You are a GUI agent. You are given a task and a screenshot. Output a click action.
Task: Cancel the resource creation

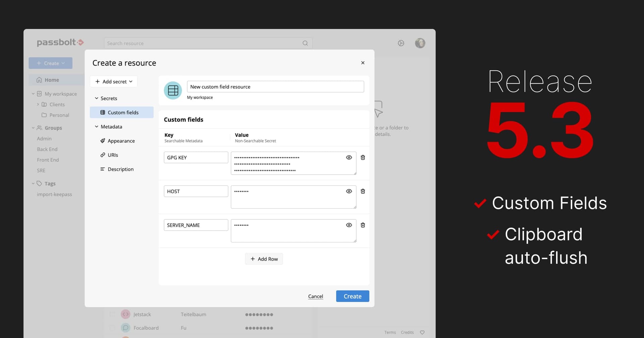tap(315, 296)
